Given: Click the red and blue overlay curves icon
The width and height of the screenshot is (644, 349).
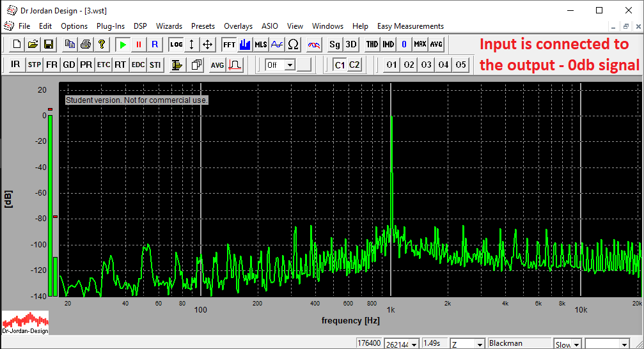Looking at the screenshot, I should (314, 44).
